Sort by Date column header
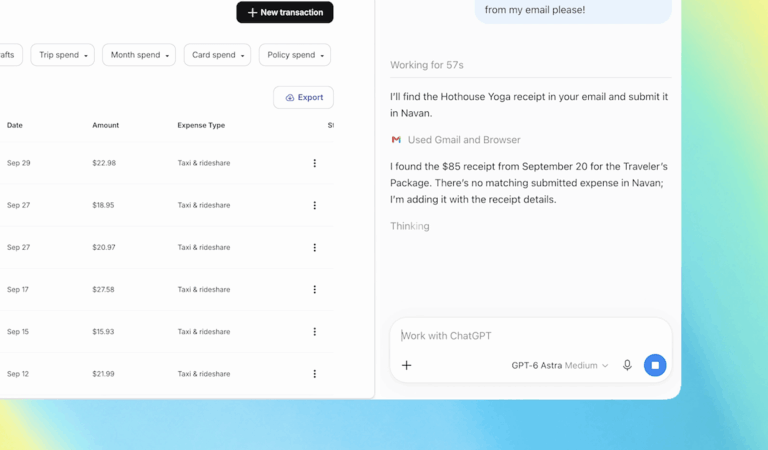This screenshot has height=450, width=768. (15, 125)
